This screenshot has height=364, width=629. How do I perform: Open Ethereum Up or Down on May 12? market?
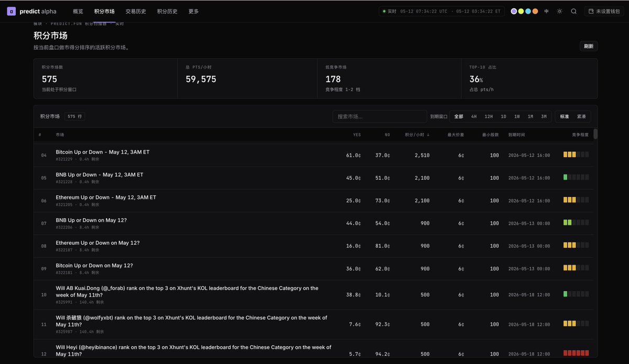[x=97, y=242]
